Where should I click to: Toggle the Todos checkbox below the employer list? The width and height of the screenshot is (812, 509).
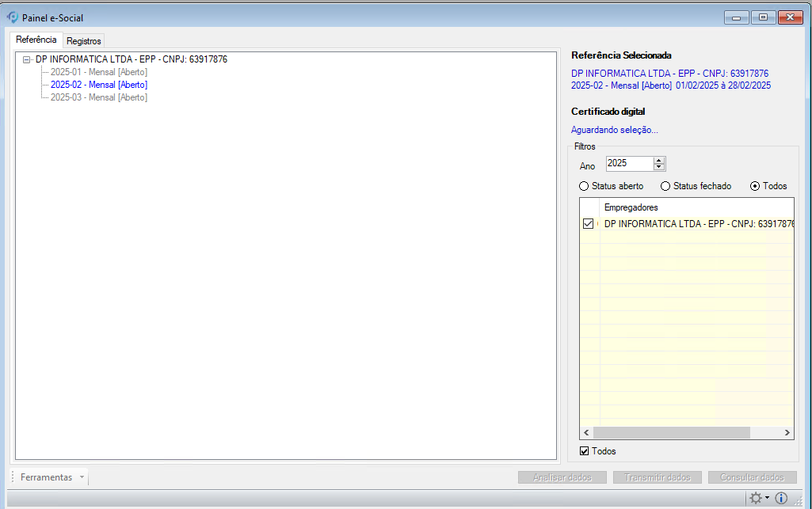point(585,451)
